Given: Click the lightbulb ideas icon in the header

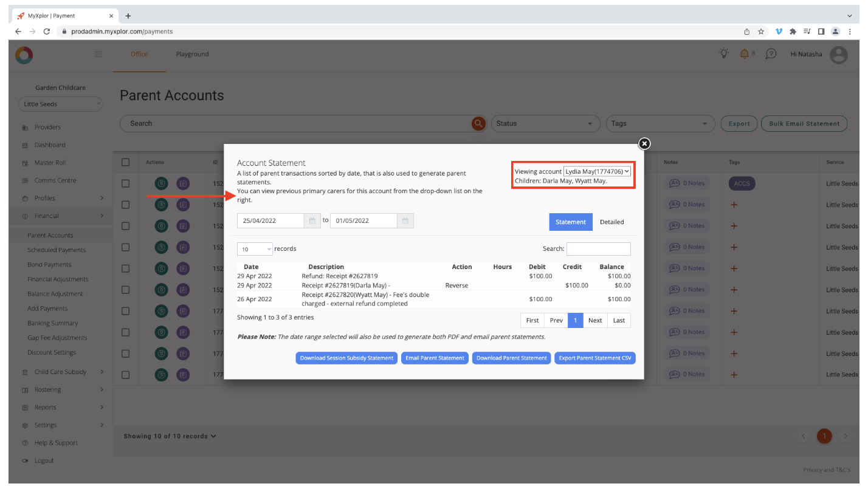Looking at the screenshot, I should click(723, 54).
